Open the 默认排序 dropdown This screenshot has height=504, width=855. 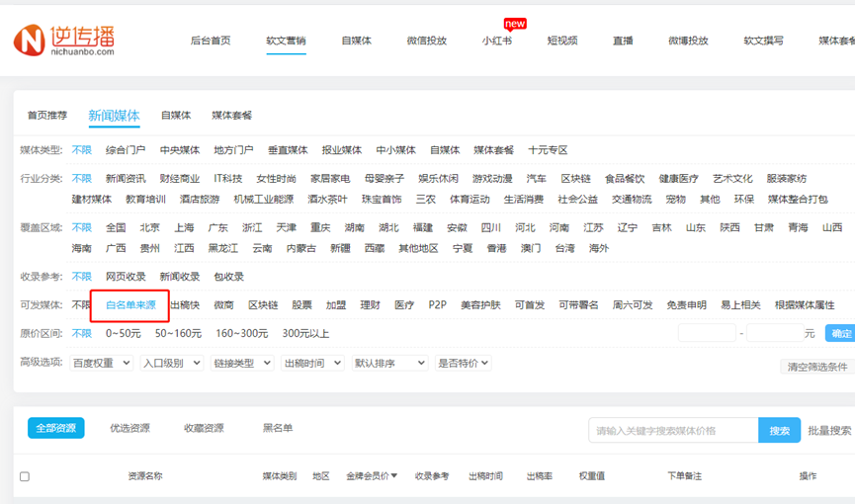[x=388, y=364]
